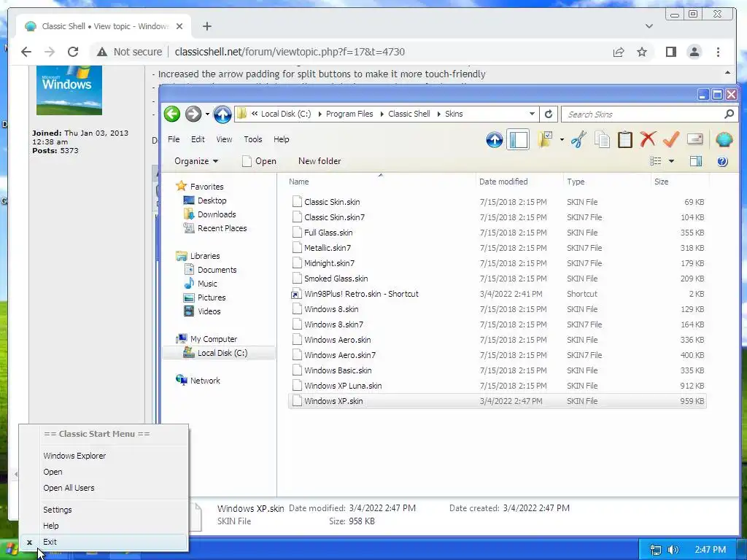This screenshot has width=747, height=560.
Task: Click the volume icon in system tray
Action: [673, 550]
